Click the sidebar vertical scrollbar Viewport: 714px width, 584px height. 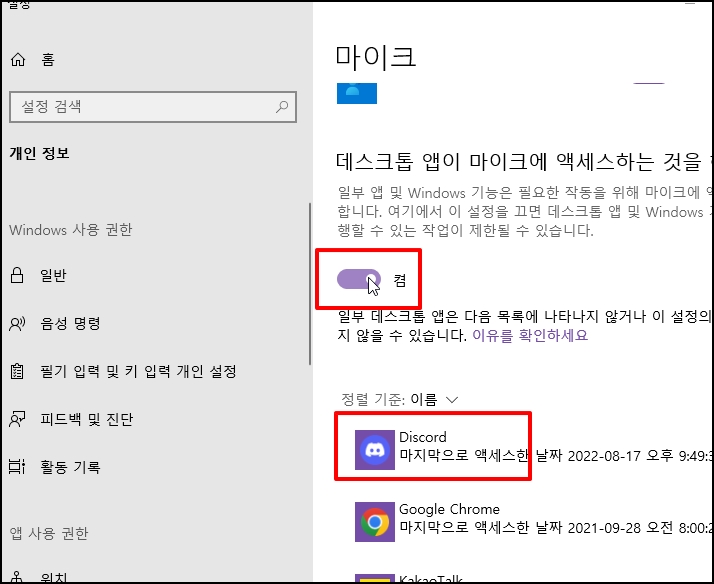click(310, 284)
